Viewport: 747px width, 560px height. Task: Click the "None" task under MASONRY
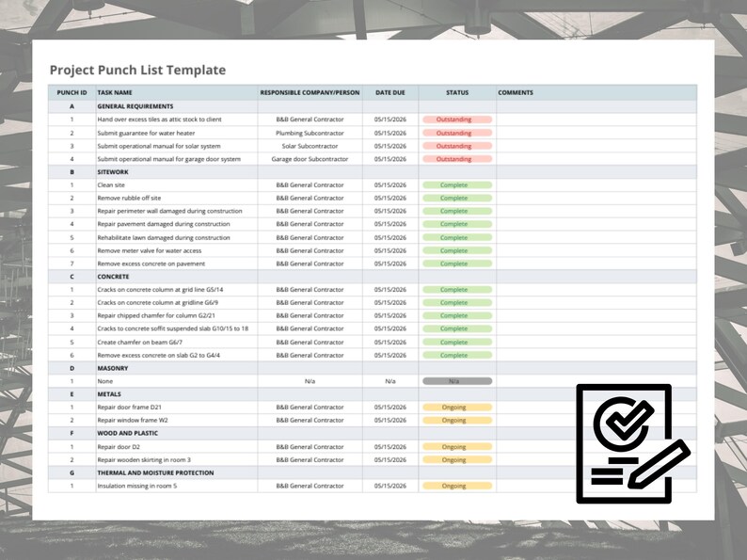click(104, 381)
